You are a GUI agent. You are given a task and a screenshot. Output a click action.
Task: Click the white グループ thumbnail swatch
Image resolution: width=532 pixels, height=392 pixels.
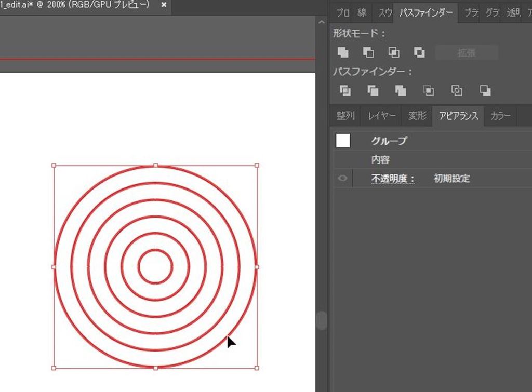343,141
